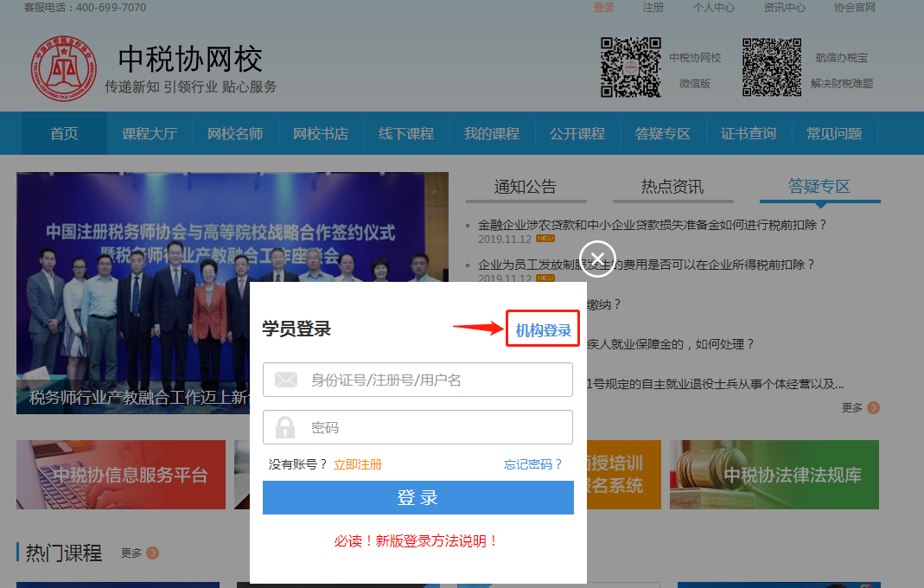This screenshot has width=924, height=588.
Task: Open 证书查询 in the navigation bar
Action: [749, 134]
